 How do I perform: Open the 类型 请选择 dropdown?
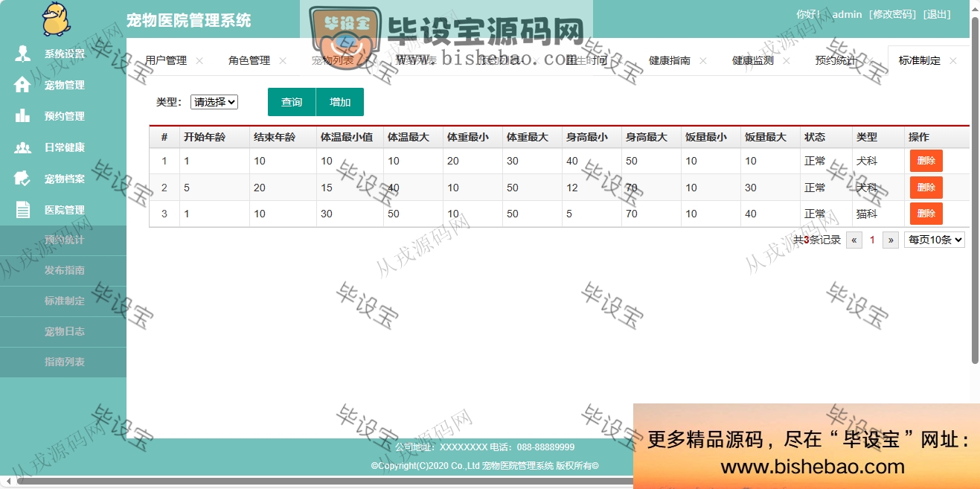click(214, 102)
